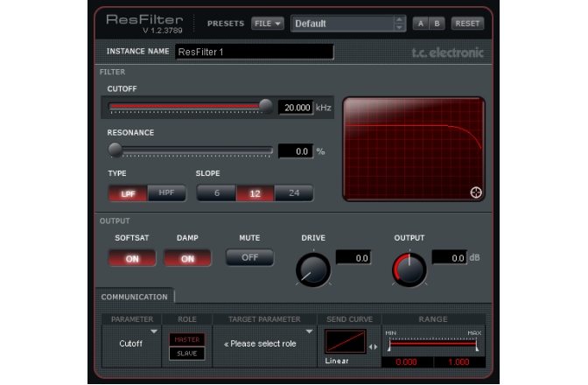Click the t.c. electronic logo

click(447, 52)
